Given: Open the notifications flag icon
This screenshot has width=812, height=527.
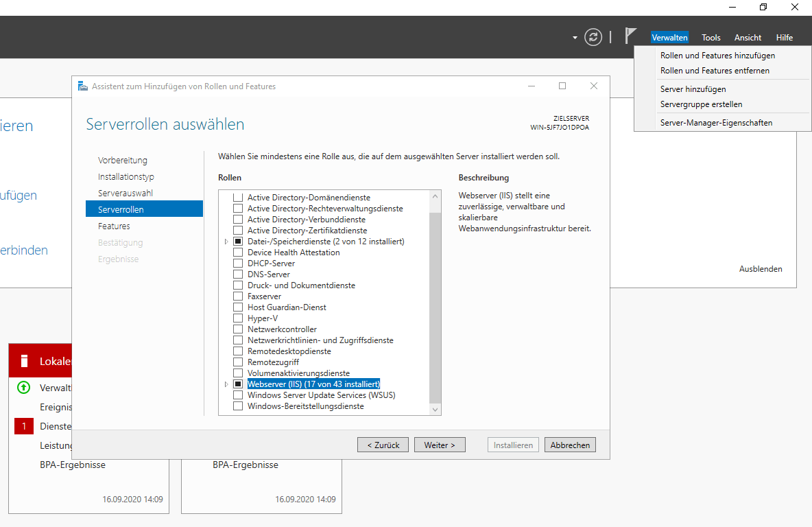Looking at the screenshot, I should 630,36.
